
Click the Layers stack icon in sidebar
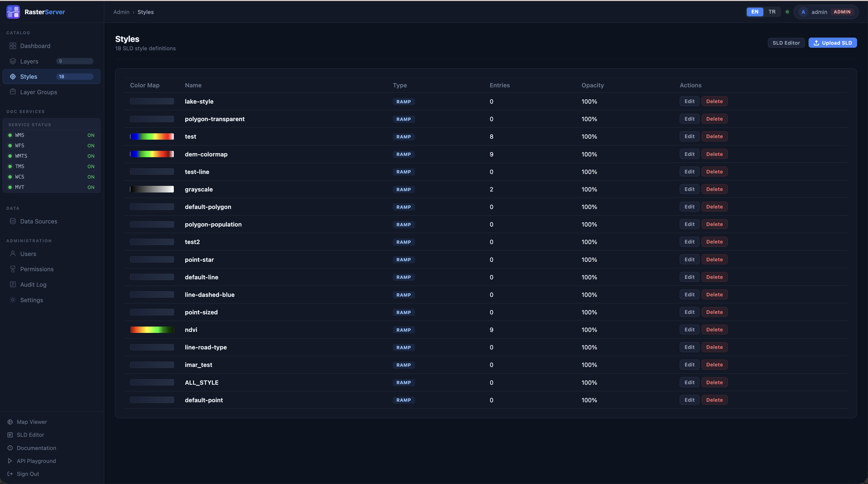click(x=13, y=61)
